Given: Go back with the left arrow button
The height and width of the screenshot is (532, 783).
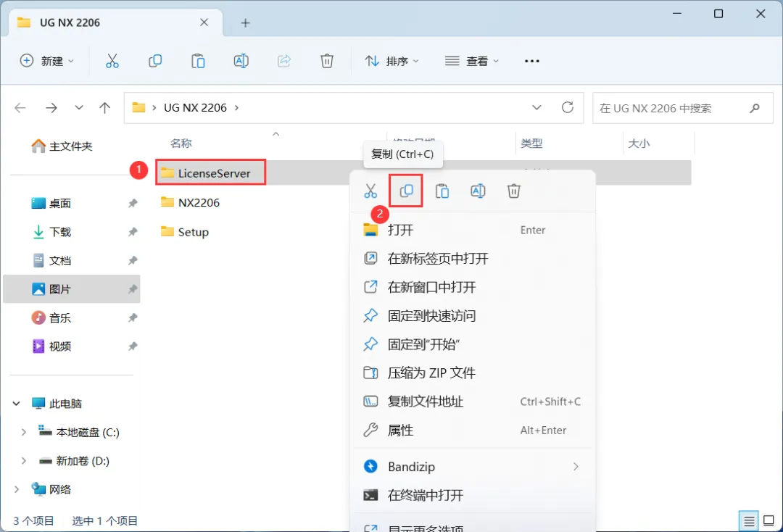Looking at the screenshot, I should pos(20,108).
